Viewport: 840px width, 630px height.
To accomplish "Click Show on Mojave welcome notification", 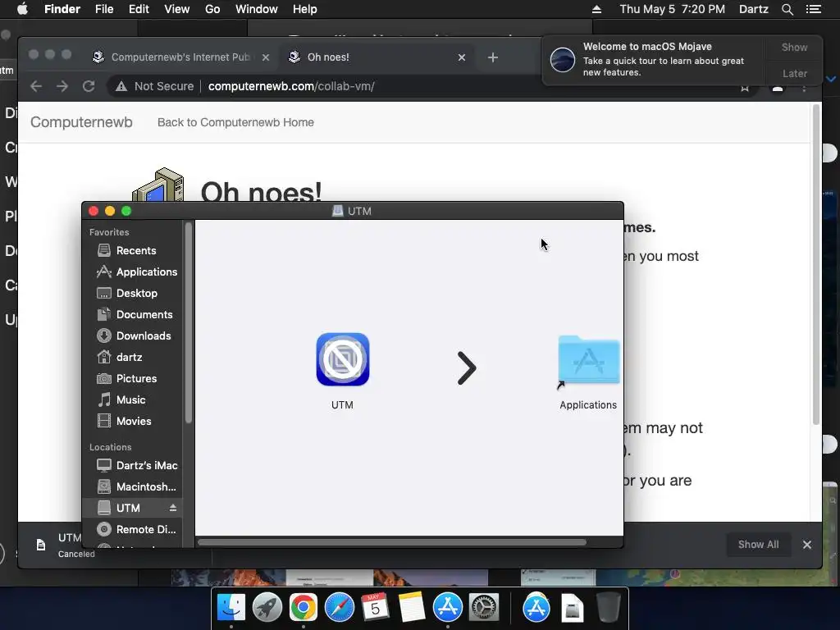I will (794, 47).
